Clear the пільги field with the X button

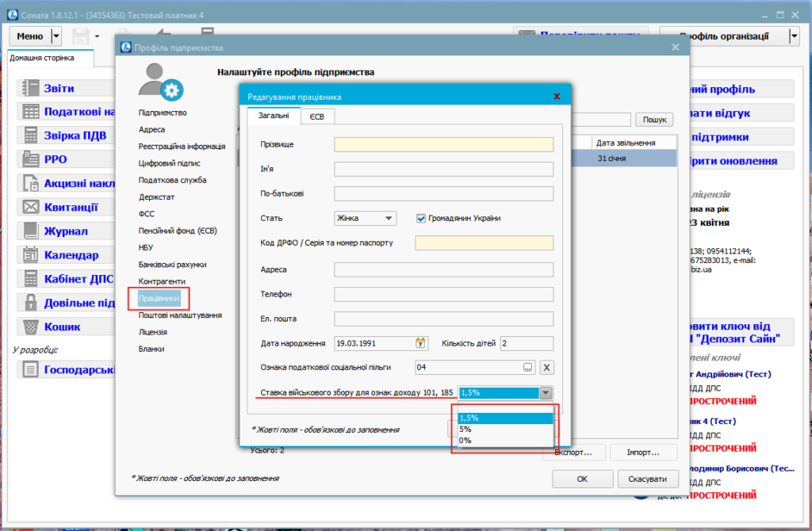coord(546,367)
